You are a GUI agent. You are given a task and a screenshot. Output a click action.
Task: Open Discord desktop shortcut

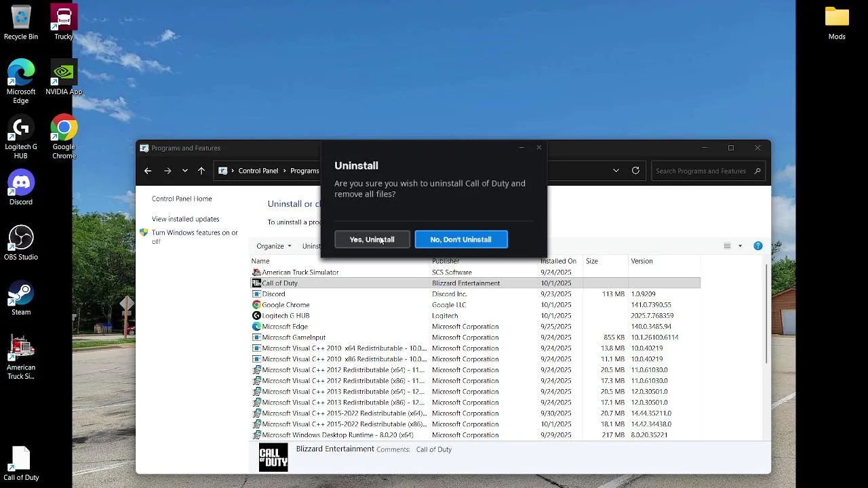click(21, 188)
